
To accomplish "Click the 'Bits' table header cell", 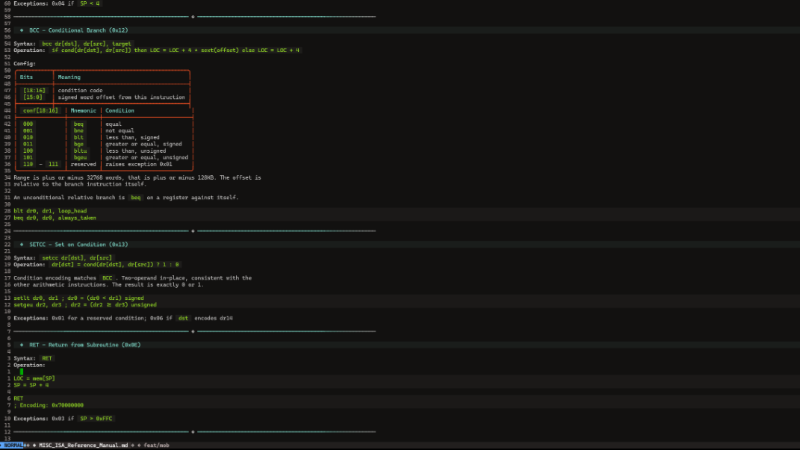I will pos(27,77).
